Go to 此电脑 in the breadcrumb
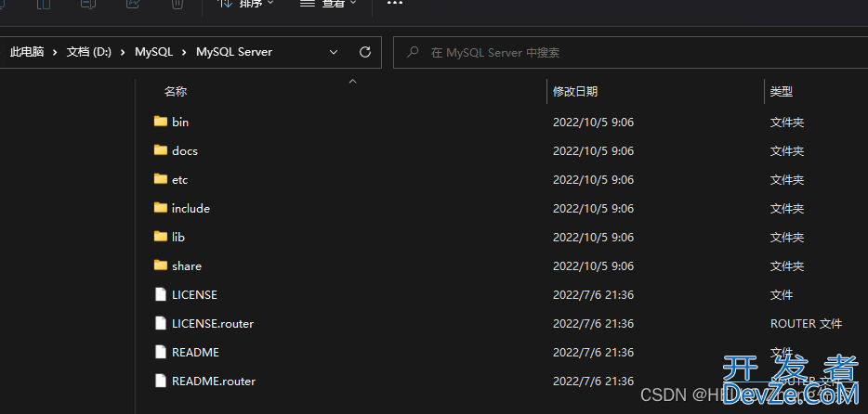The width and height of the screenshot is (868, 414). click(x=27, y=52)
